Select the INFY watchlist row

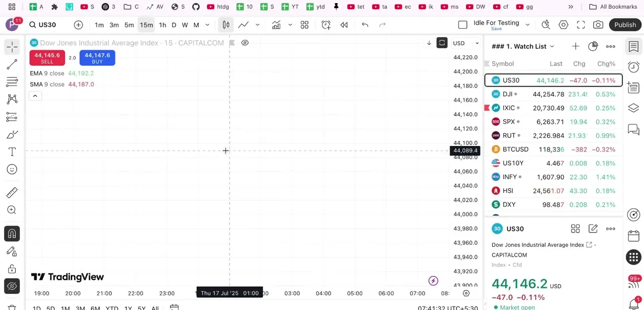tap(553, 177)
